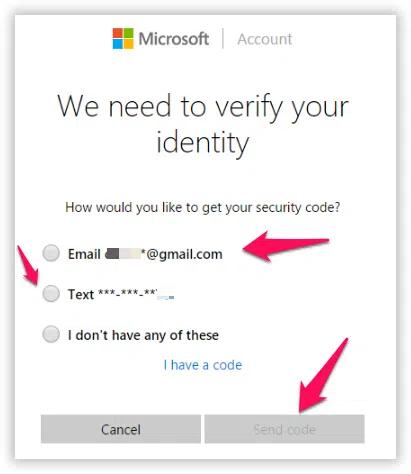This screenshot has width=411, height=474.
Task: Click the Text phone number option label
Action: click(x=121, y=294)
